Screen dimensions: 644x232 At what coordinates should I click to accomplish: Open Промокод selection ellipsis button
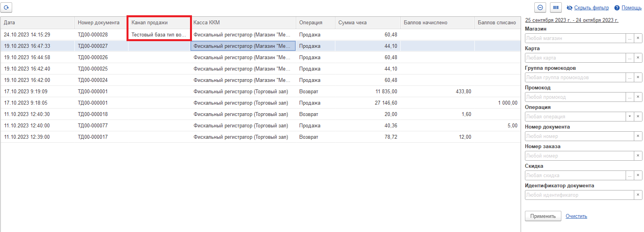pos(630,97)
